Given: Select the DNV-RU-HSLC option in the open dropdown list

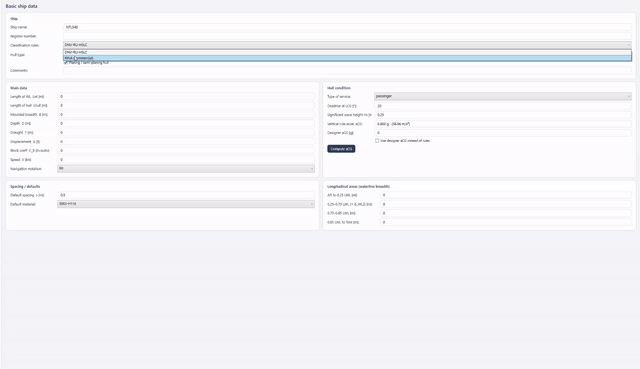Looking at the screenshot, I should (347, 52).
